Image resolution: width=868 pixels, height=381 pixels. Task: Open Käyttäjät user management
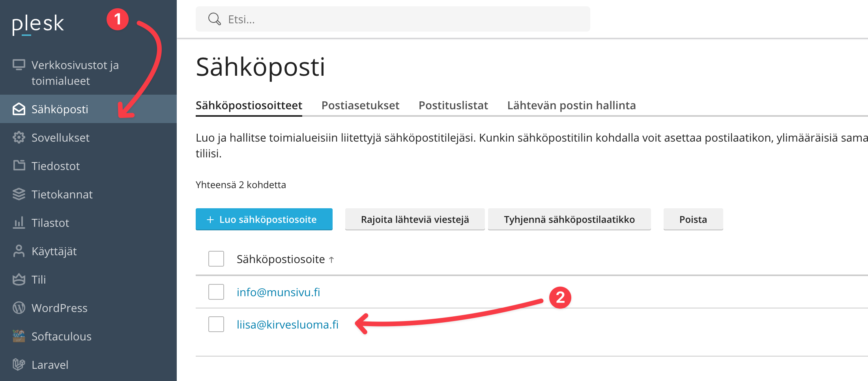tap(54, 251)
